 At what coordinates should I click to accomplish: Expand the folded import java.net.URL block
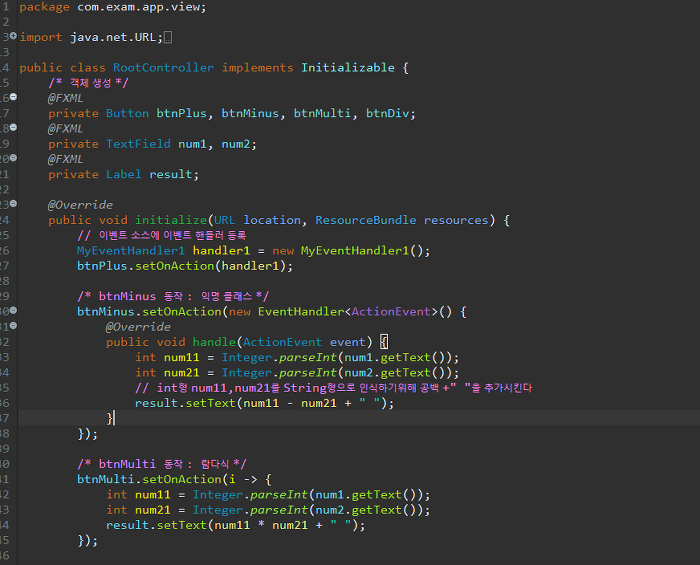click(x=13, y=36)
